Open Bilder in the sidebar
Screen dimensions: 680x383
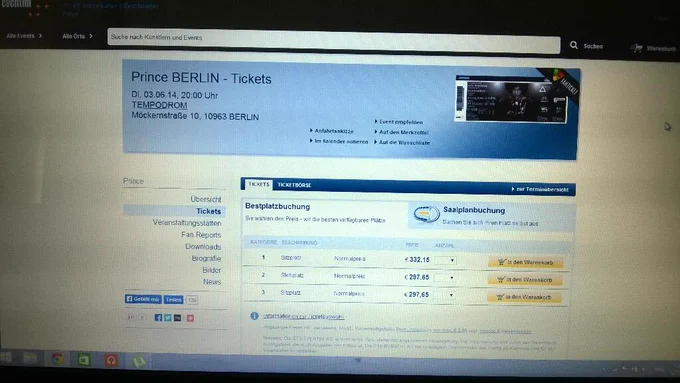(x=212, y=270)
